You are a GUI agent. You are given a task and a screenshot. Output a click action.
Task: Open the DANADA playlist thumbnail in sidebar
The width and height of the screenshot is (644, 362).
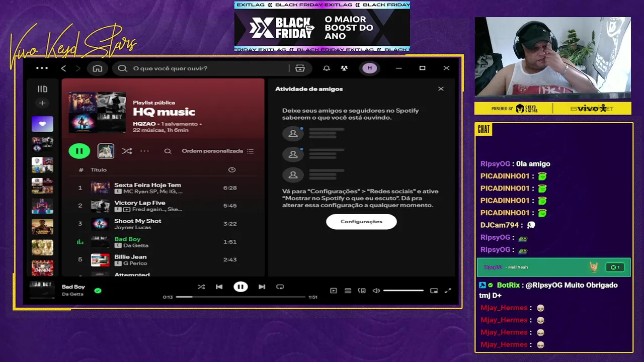pyautogui.click(x=42, y=267)
